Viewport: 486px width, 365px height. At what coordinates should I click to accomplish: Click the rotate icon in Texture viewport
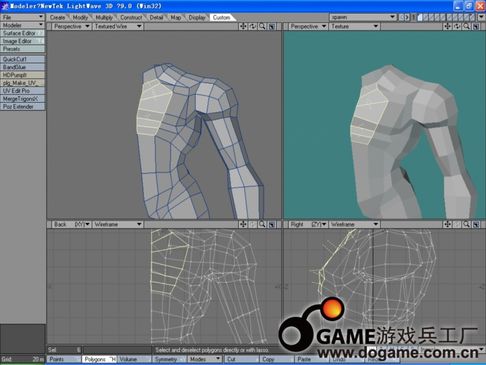[x=457, y=26]
